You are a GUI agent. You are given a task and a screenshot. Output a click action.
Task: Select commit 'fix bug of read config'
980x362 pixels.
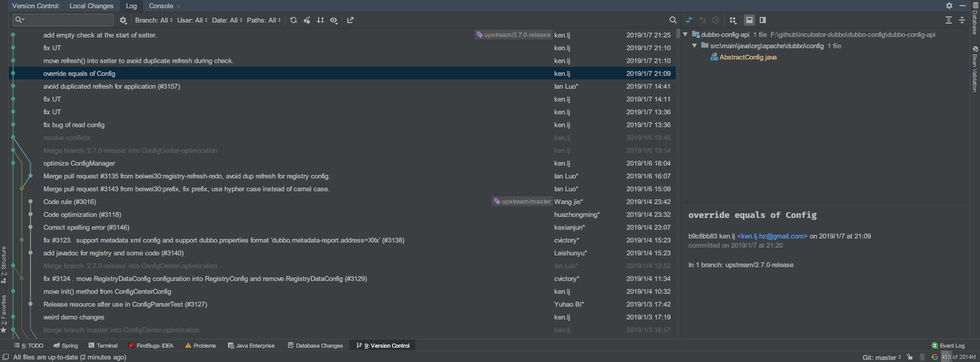(x=342, y=125)
